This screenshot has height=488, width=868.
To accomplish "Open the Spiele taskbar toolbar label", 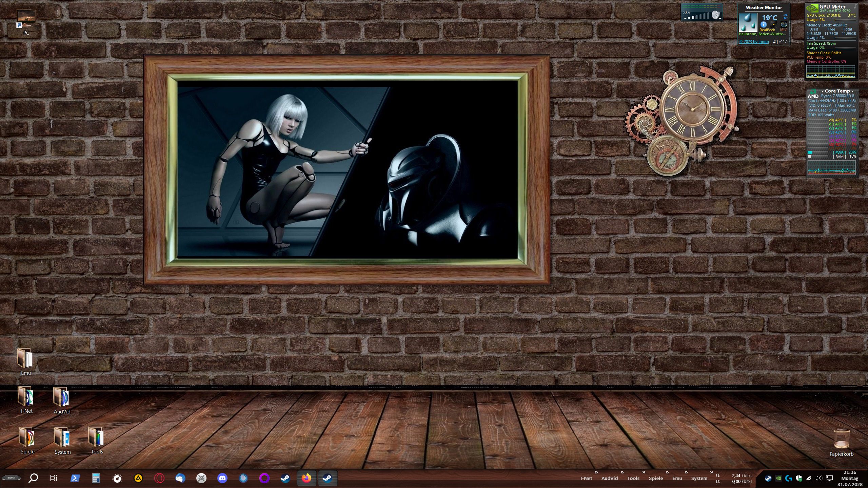I will pyautogui.click(x=656, y=478).
